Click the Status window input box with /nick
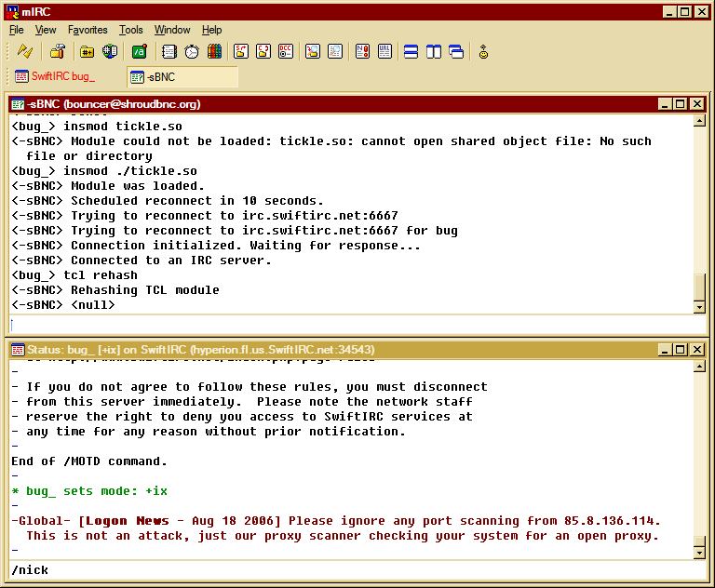The height and width of the screenshot is (588, 715). click(x=357, y=570)
